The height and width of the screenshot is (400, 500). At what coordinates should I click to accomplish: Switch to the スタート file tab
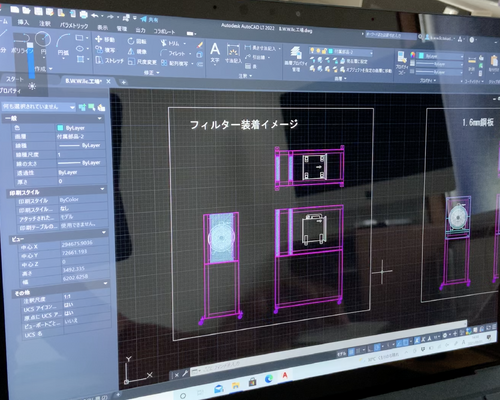(14, 79)
